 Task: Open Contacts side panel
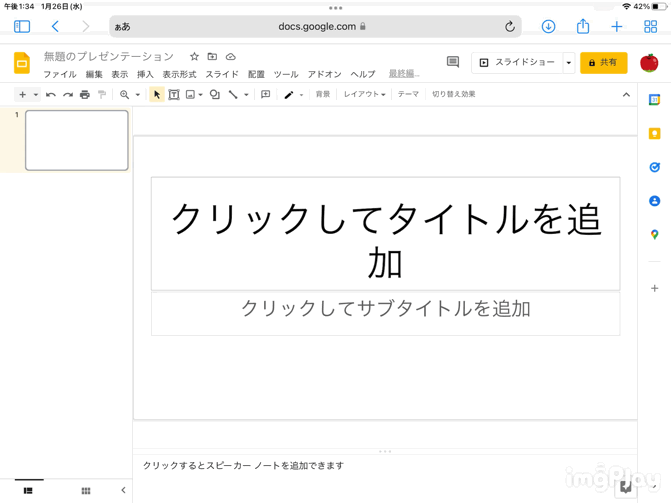pos(654,201)
